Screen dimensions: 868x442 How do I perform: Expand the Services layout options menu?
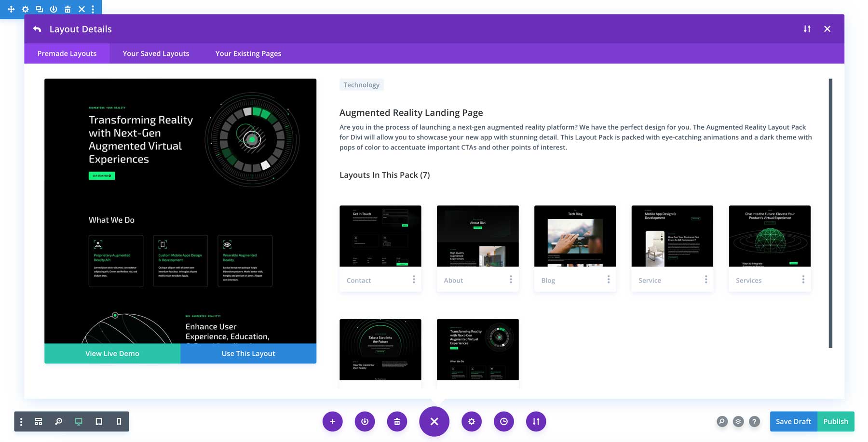pos(803,280)
